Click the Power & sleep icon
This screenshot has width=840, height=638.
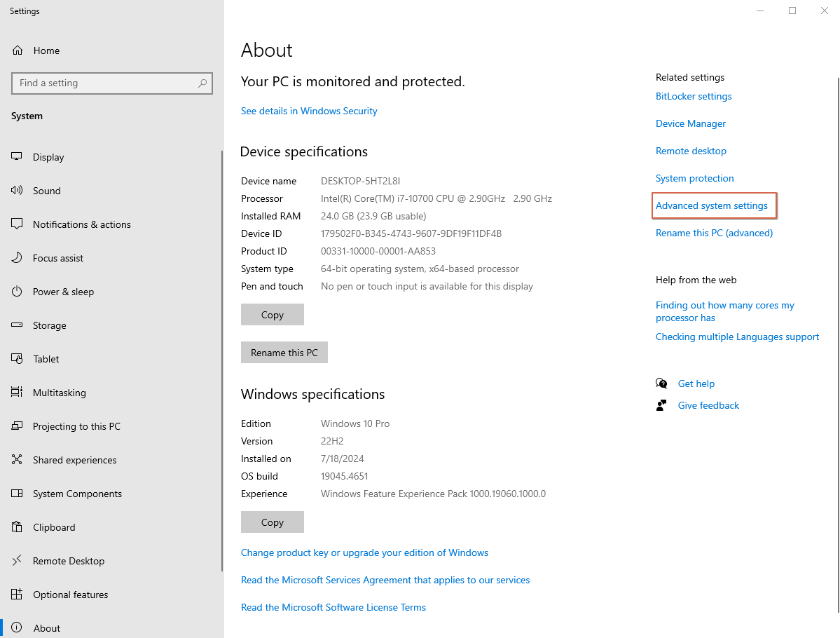click(x=18, y=292)
